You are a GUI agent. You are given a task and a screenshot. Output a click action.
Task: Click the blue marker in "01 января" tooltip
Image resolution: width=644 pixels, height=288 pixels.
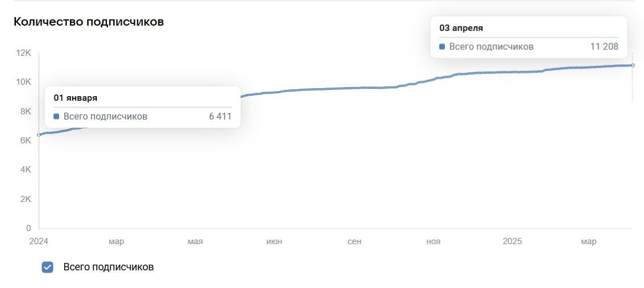(56, 117)
